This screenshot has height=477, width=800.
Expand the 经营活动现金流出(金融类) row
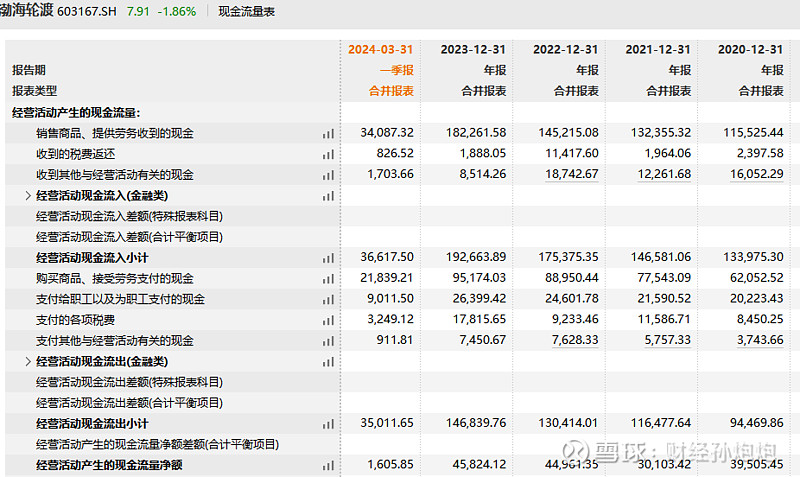tap(28, 362)
